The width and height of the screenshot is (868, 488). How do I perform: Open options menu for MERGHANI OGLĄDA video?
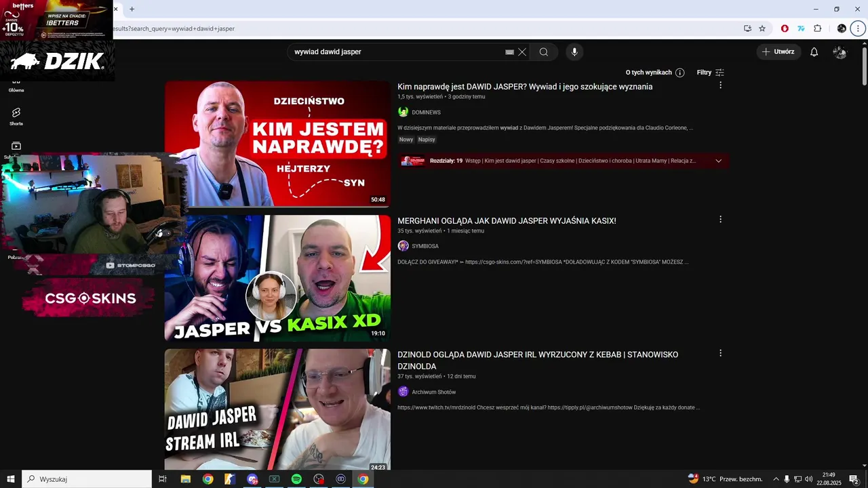click(720, 220)
